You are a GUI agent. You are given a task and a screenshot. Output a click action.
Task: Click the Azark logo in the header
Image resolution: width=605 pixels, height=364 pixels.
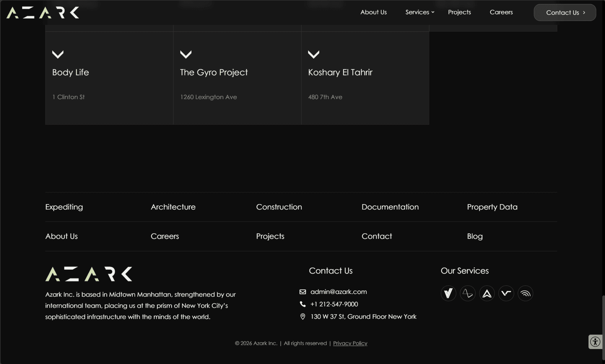[x=43, y=12]
